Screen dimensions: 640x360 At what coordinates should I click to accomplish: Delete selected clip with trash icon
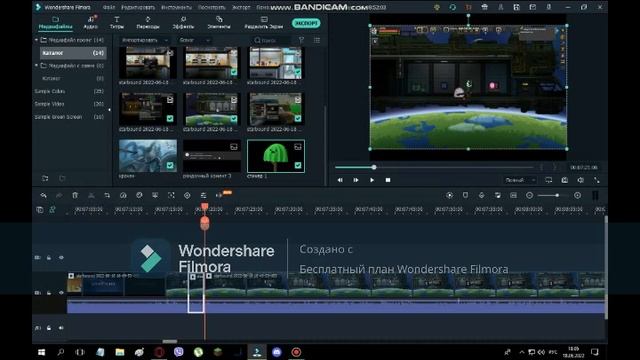click(x=75, y=196)
